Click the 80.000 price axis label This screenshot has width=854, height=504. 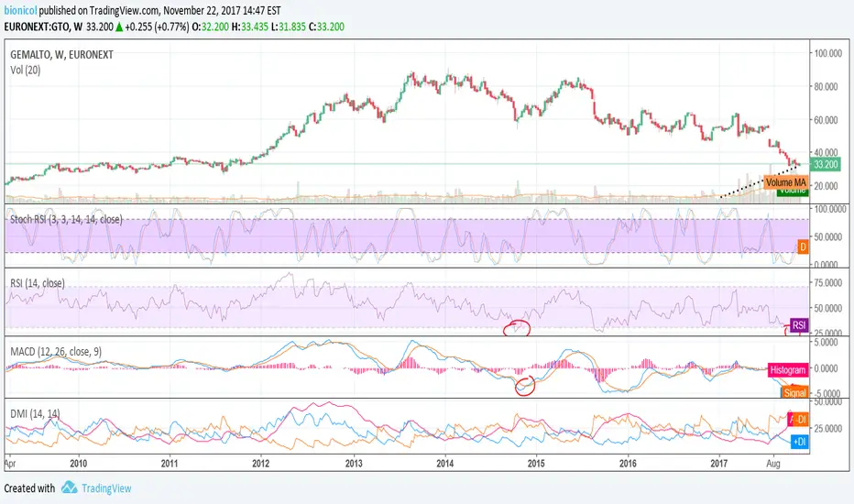(827, 87)
